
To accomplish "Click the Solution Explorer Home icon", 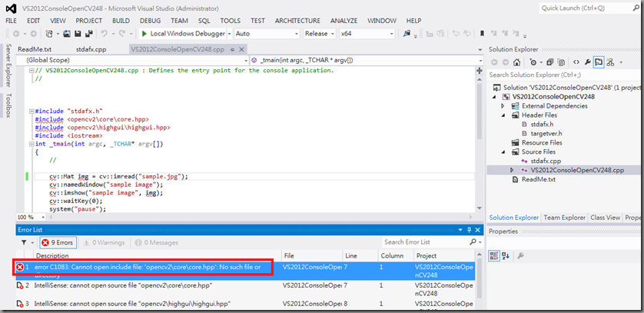I will point(517,62).
